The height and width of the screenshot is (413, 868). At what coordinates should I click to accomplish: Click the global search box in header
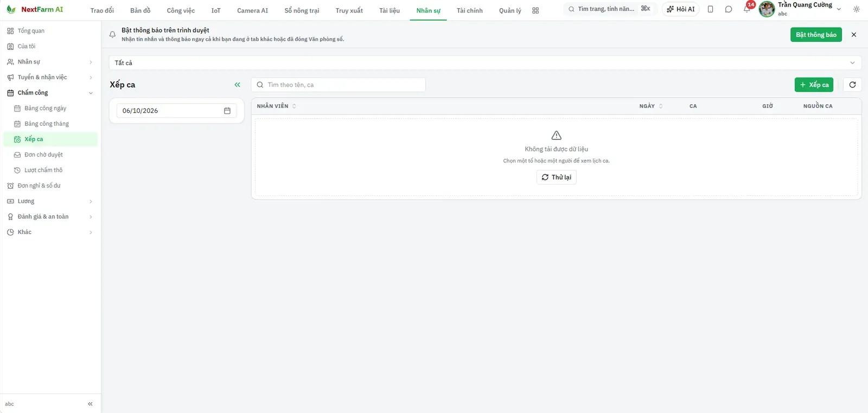610,9
